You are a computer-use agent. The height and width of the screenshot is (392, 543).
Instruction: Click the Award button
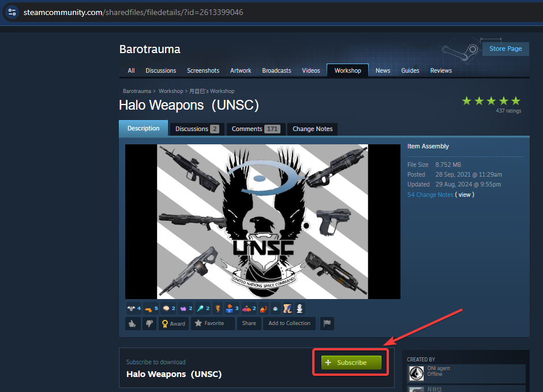174,323
